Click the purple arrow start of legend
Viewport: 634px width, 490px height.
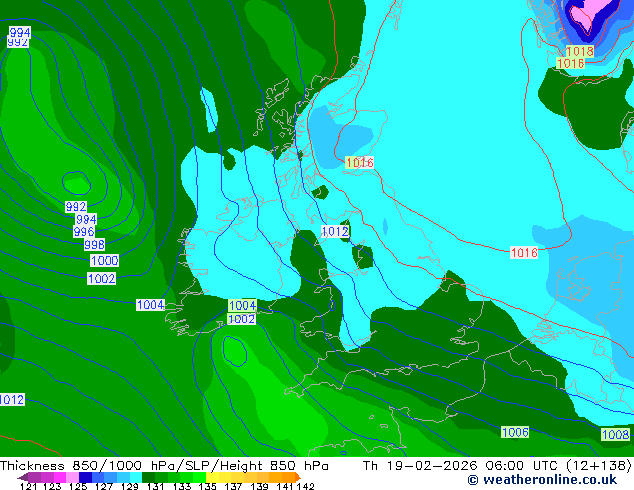pyautogui.click(x=22, y=477)
